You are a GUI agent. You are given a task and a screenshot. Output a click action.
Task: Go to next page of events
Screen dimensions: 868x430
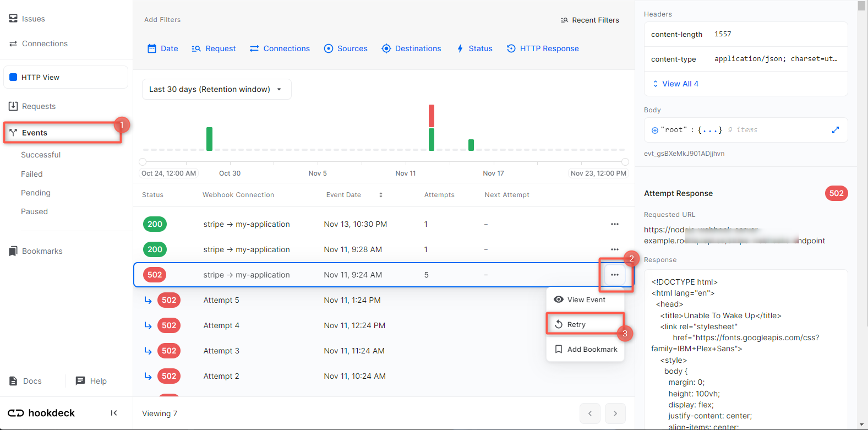[x=615, y=413]
